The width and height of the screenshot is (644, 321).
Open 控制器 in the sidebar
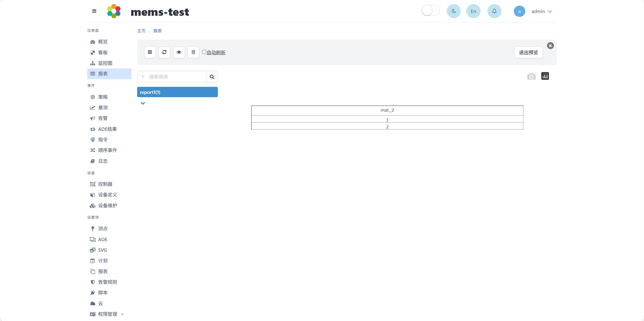[109, 184]
